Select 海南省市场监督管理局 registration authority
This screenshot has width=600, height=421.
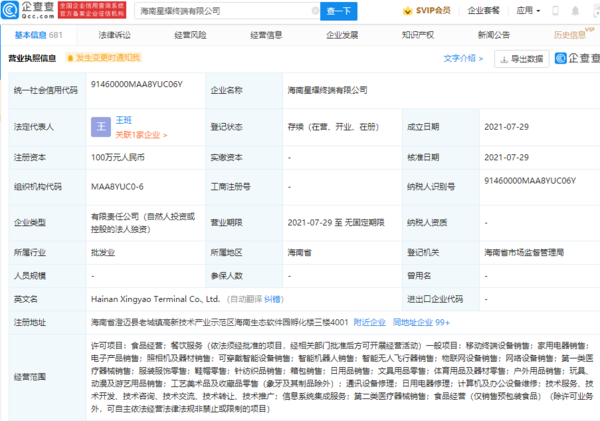point(524,253)
